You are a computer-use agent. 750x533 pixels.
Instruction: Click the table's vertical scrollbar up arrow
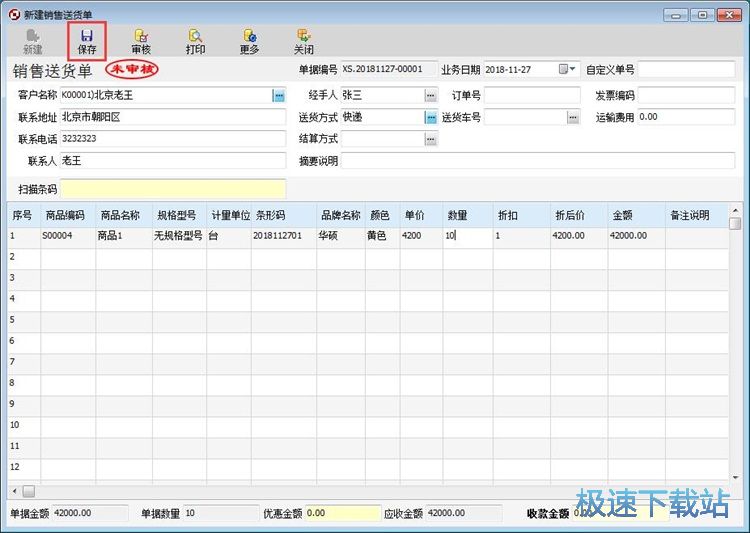(x=735, y=210)
